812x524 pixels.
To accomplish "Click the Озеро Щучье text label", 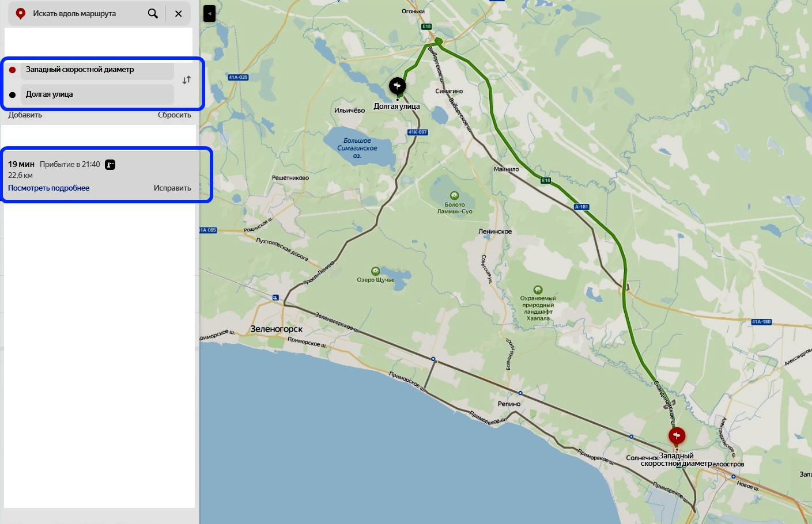I will tap(376, 280).
